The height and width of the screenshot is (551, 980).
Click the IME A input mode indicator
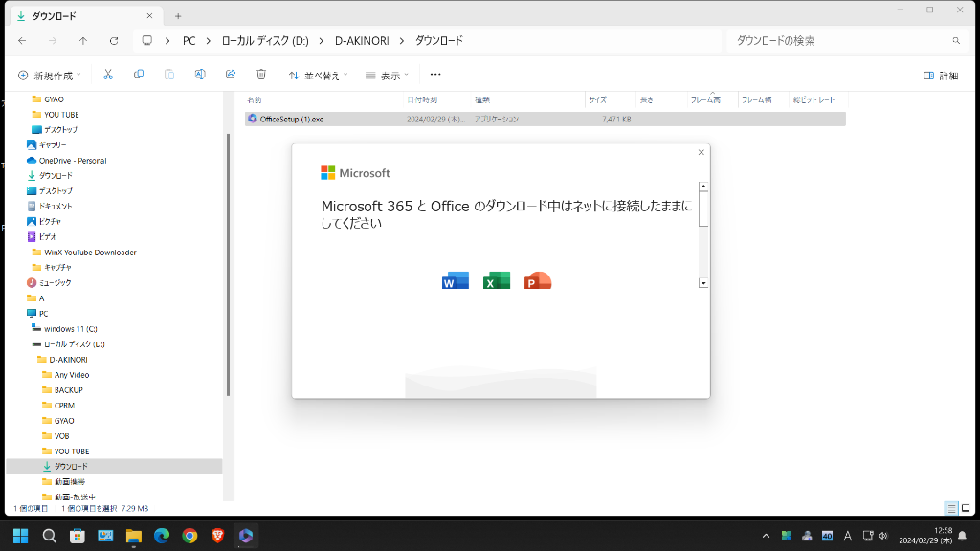(848, 536)
